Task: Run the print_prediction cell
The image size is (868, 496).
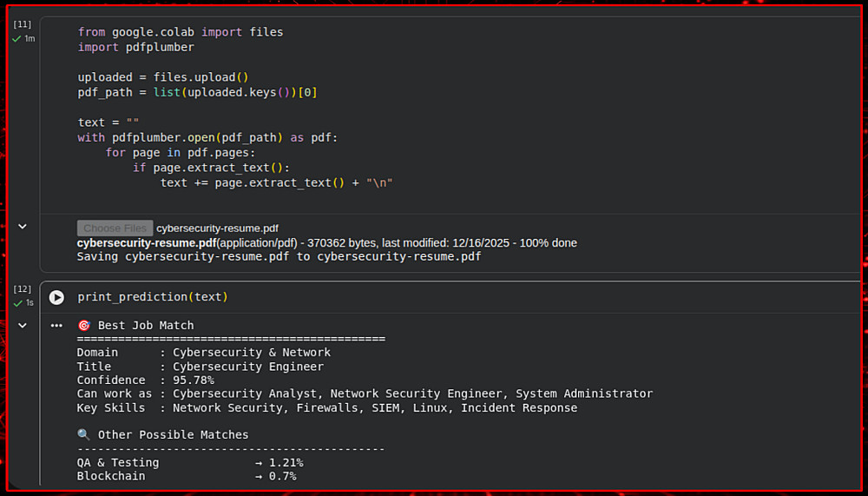Action: pyautogui.click(x=56, y=297)
